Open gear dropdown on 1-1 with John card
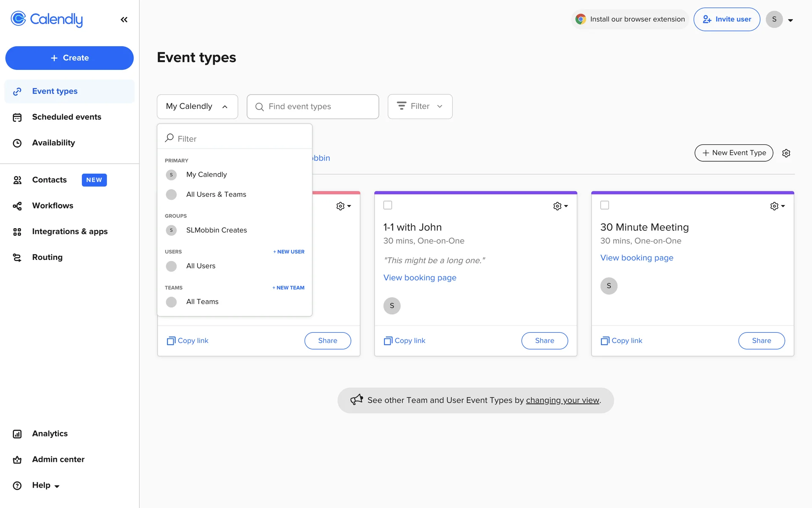 560,206
